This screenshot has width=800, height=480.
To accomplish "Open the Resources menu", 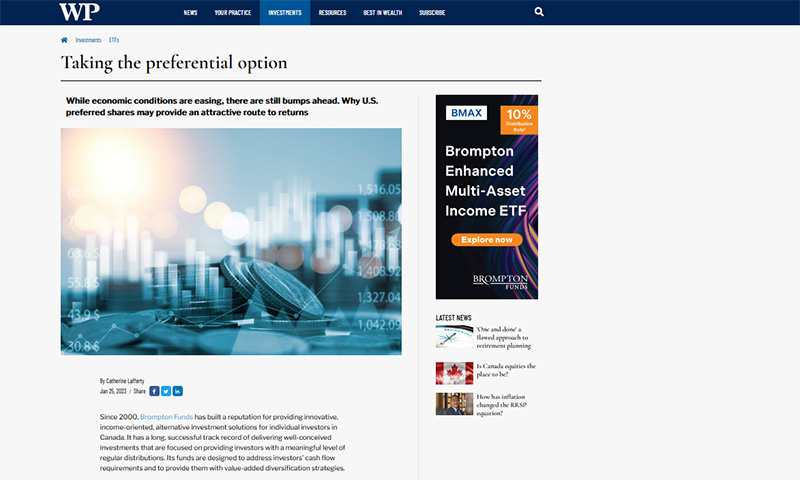I will pyautogui.click(x=332, y=13).
